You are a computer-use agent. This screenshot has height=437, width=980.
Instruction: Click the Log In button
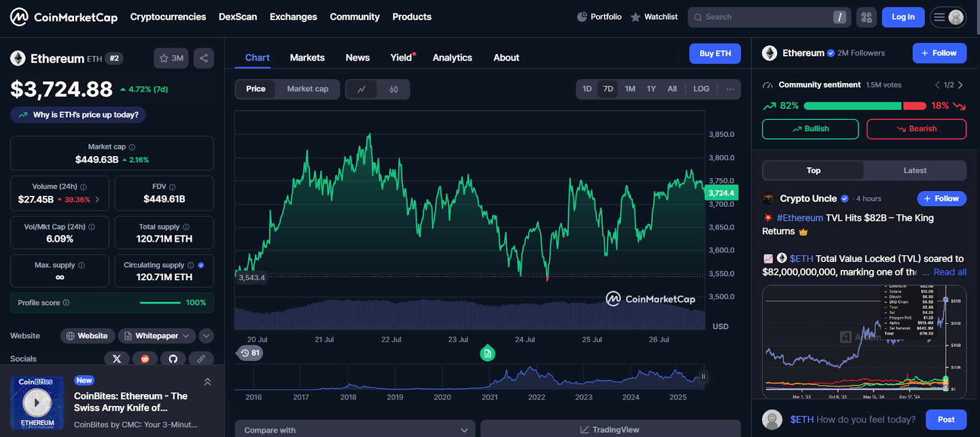pos(903,17)
